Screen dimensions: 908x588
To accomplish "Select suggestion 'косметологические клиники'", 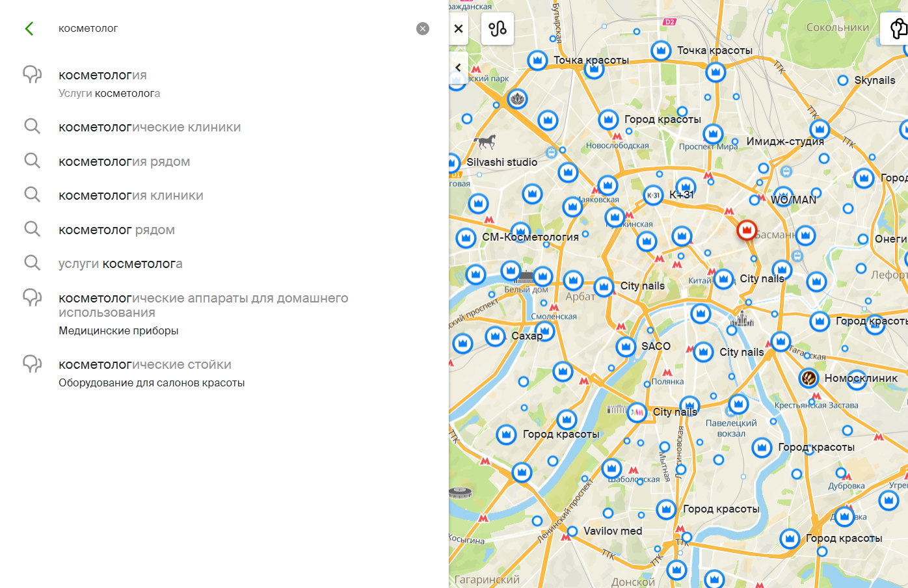I will coord(224,127).
